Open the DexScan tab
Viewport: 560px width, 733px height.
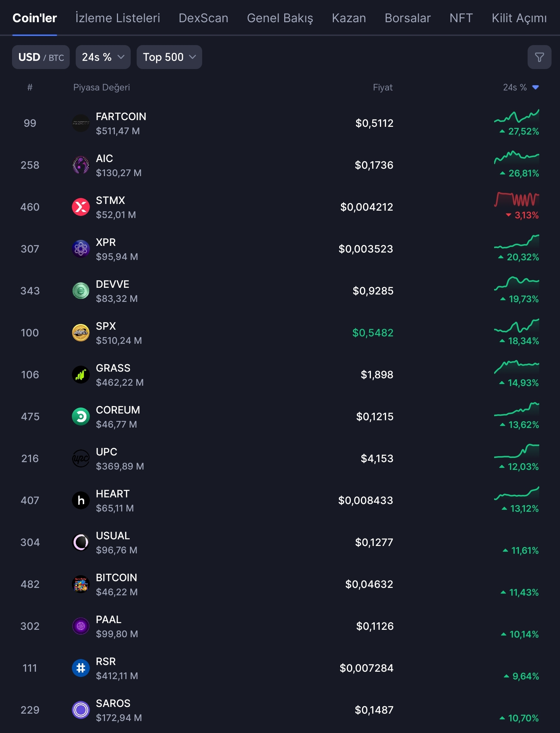(203, 18)
